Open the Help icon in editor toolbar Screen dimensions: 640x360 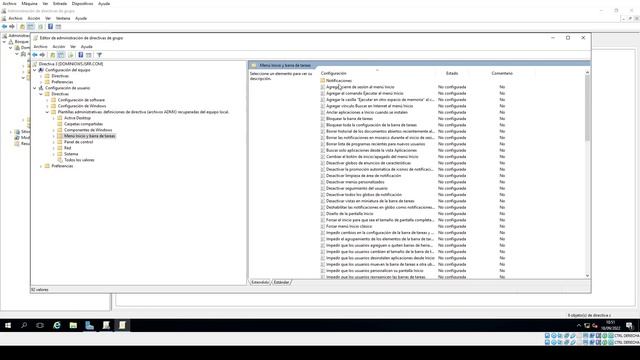tap(81, 55)
